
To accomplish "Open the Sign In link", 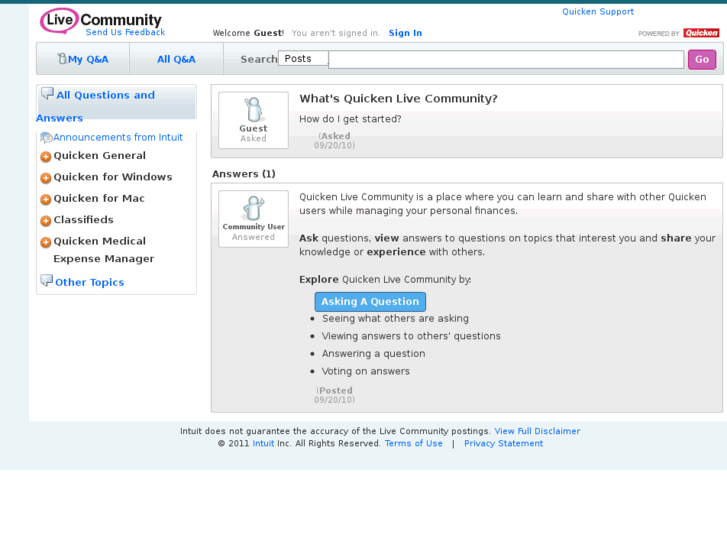I will tap(405, 33).
